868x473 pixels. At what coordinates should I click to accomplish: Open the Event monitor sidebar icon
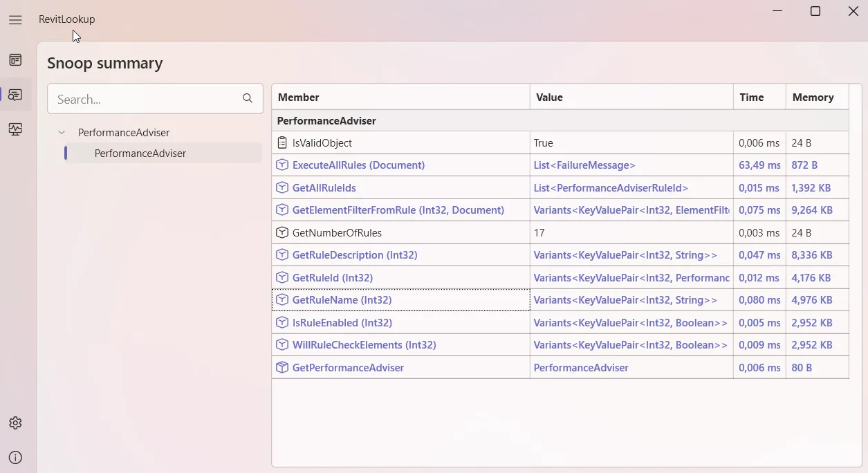15,129
